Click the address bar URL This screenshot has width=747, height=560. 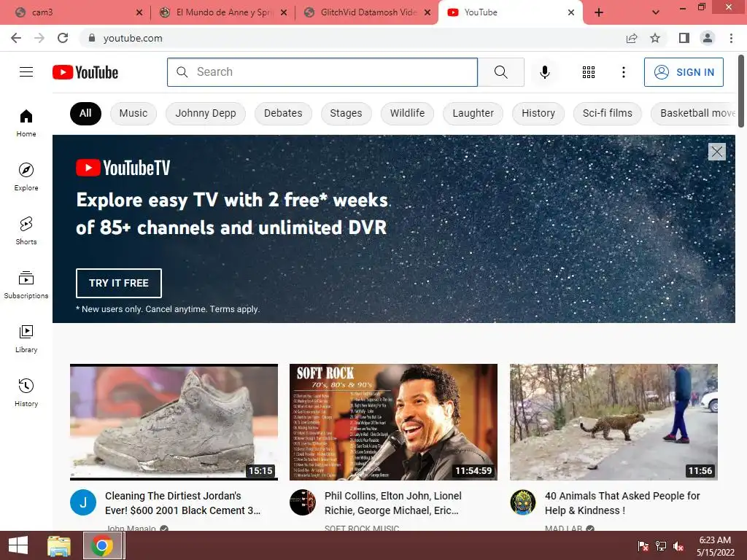click(x=133, y=38)
